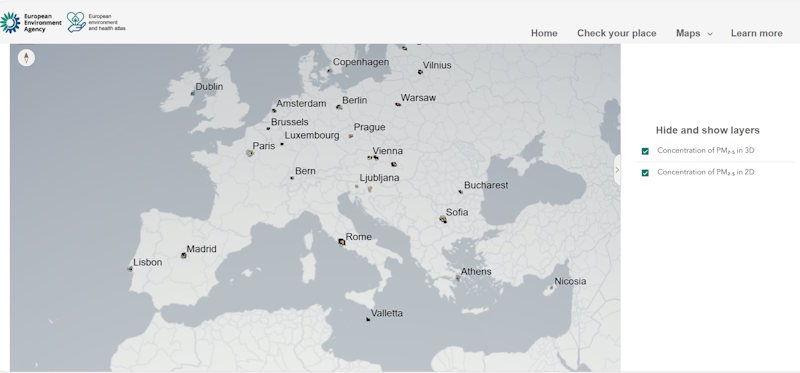This screenshot has height=373, width=800.
Task: Select the Rome PM2.5 marker
Action: 342,242
